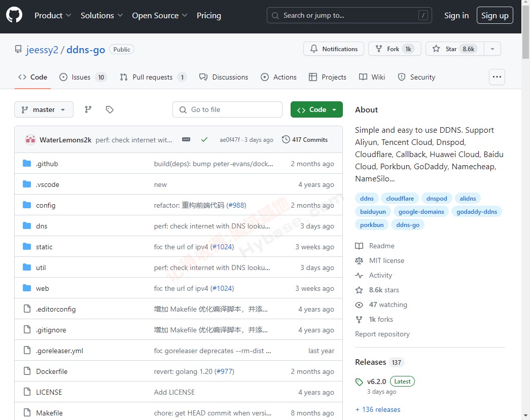Click the .github folder icon

click(27, 164)
